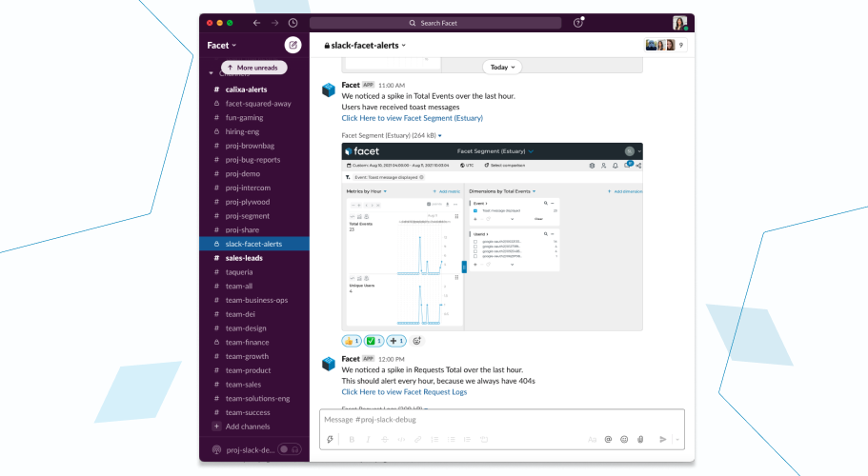Collapse the Channels section arrow

click(x=211, y=73)
